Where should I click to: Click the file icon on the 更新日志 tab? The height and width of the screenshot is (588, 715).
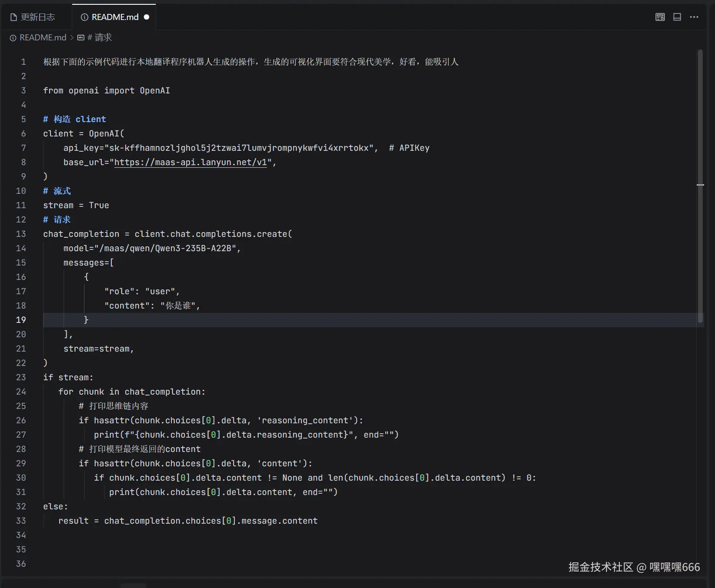[x=13, y=17]
